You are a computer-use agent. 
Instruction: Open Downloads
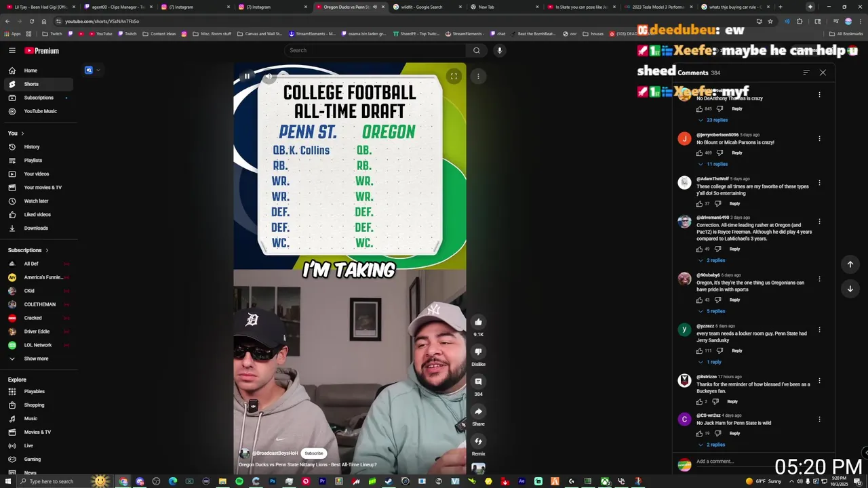[x=38, y=228]
